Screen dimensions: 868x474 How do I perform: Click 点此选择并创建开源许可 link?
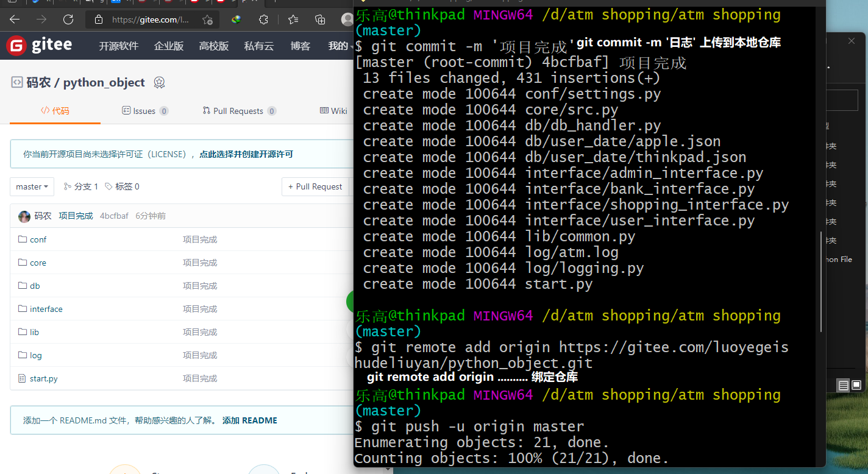pyautogui.click(x=246, y=154)
